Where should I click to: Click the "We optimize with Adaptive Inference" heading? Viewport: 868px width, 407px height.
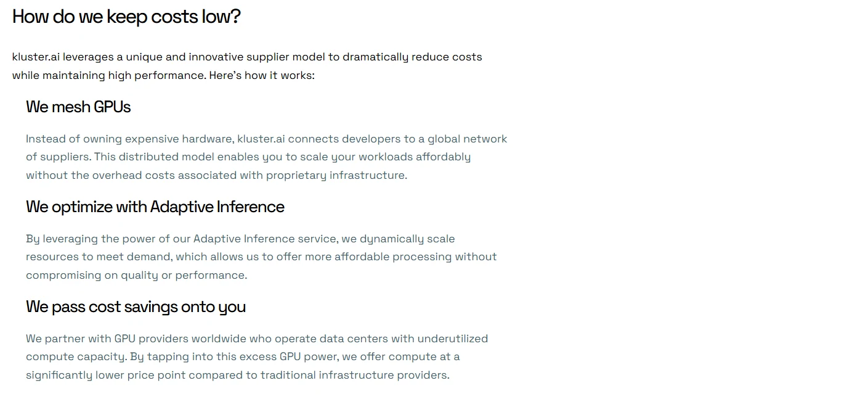[x=155, y=207]
